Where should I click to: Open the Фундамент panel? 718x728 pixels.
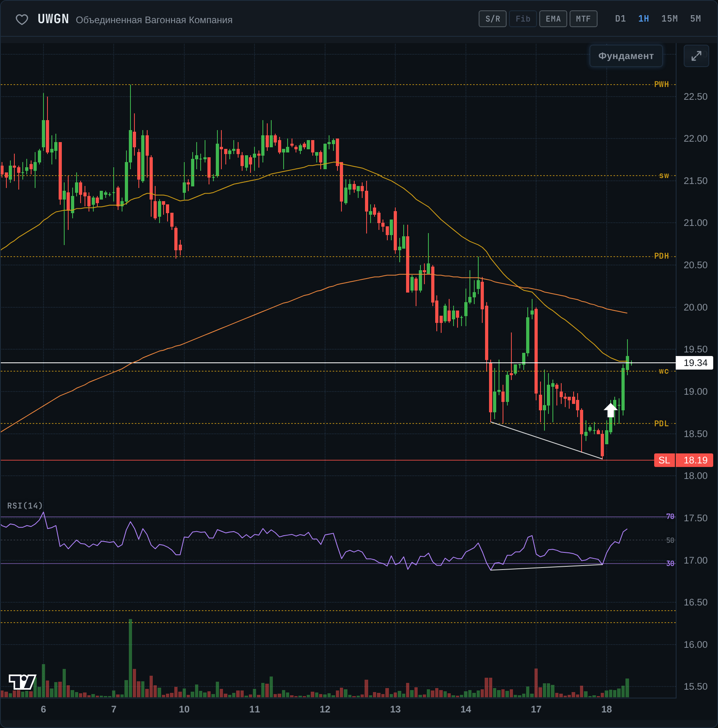(x=626, y=56)
